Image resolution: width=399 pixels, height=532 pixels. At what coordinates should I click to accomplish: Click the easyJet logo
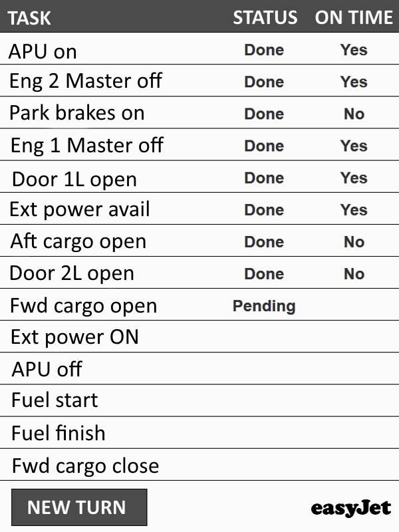tap(350, 509)
